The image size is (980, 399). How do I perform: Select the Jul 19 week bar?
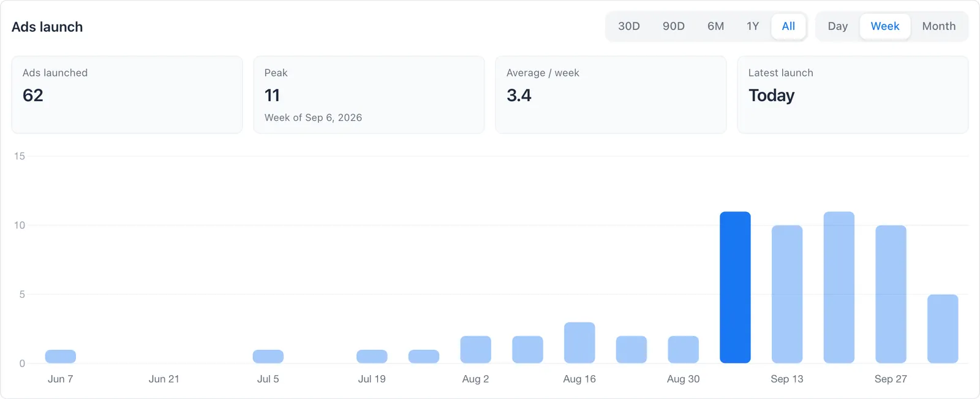click(372, 357)
